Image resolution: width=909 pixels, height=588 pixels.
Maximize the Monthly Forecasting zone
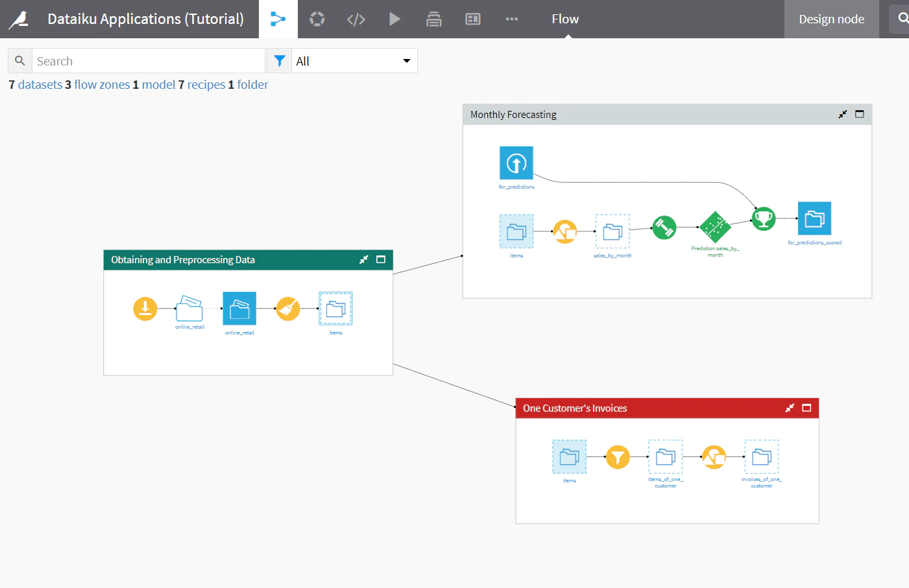[x=860, y=115]
